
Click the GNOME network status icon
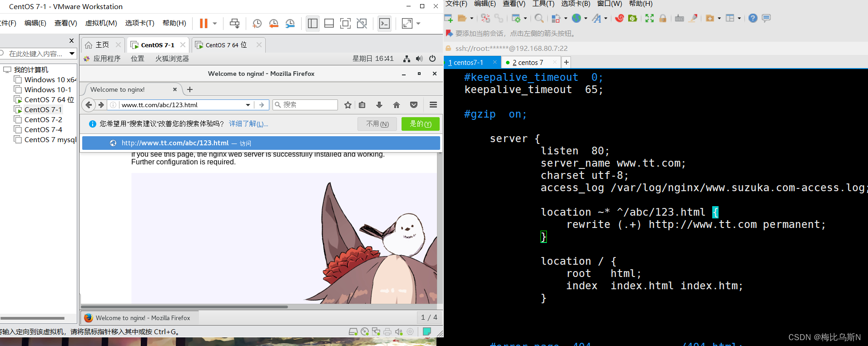pos(407,59)
